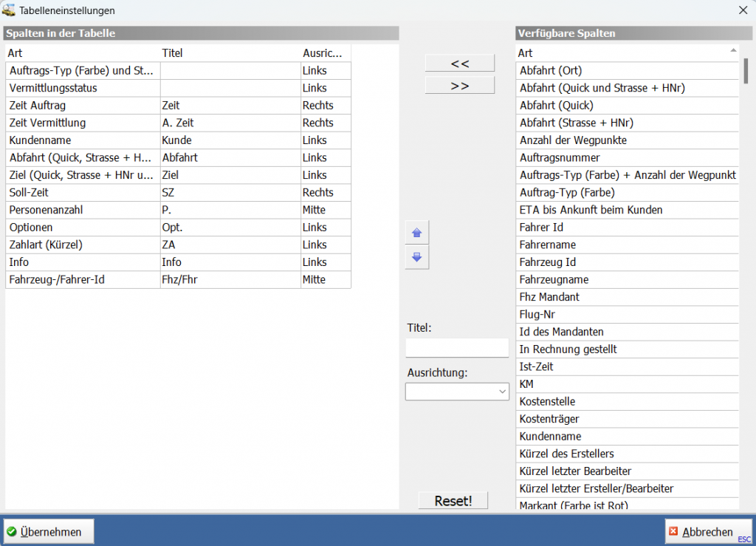The width and height of the screenshot is (756, 546).
Task: Cancel dialog with Abbrechen button
Action: pos(707,531)
